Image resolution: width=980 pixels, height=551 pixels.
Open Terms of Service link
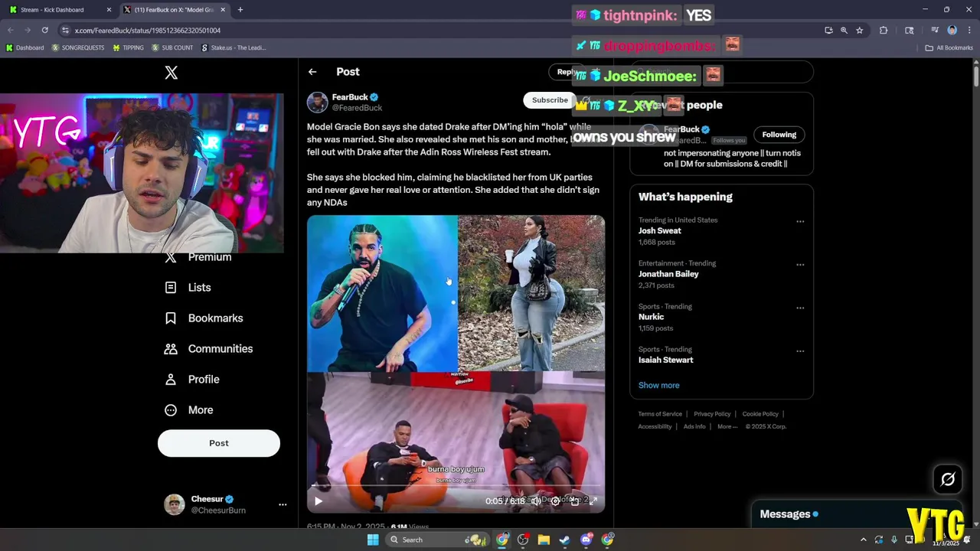pyautogui.click(x=660, y=414)
